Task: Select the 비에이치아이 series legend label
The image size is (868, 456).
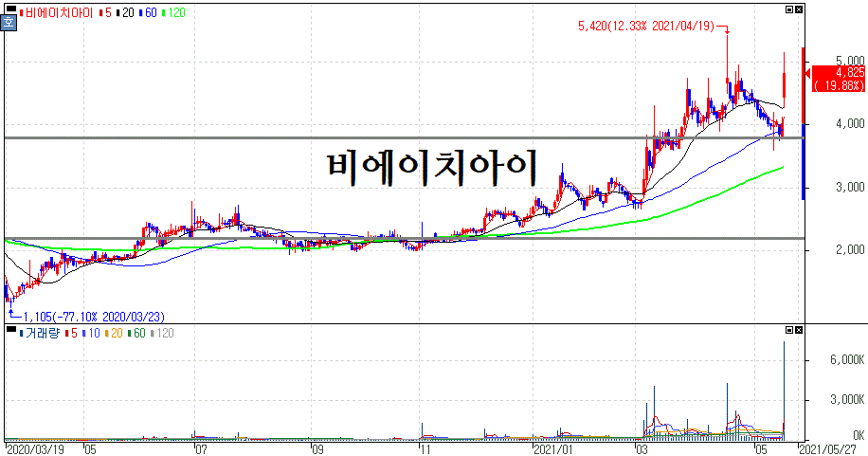Action: [x=57, y=12]
